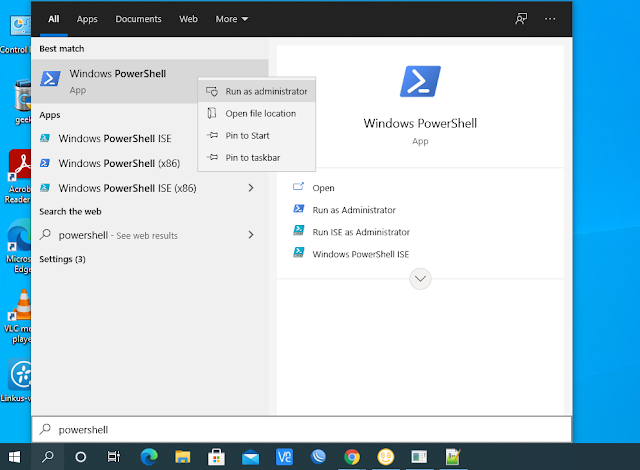Open the three-dots options menu
Image resolution: width=640 pixels, height=470 pixels.
550,19
